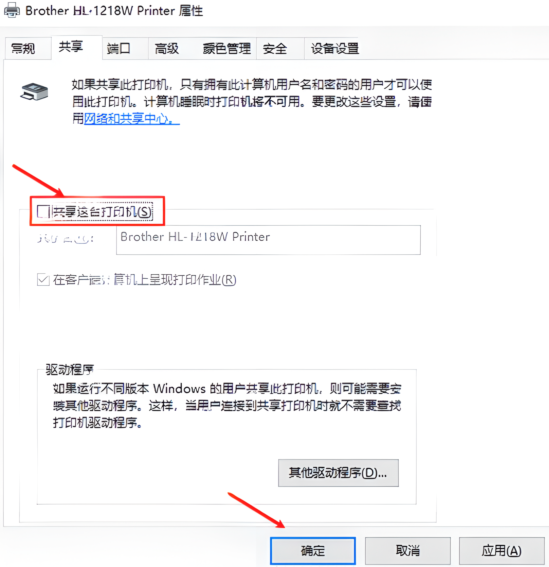Screen dimensions: 549x567
Task: Click the 驱动程序 group label
Action: click(x=69, y=370)
